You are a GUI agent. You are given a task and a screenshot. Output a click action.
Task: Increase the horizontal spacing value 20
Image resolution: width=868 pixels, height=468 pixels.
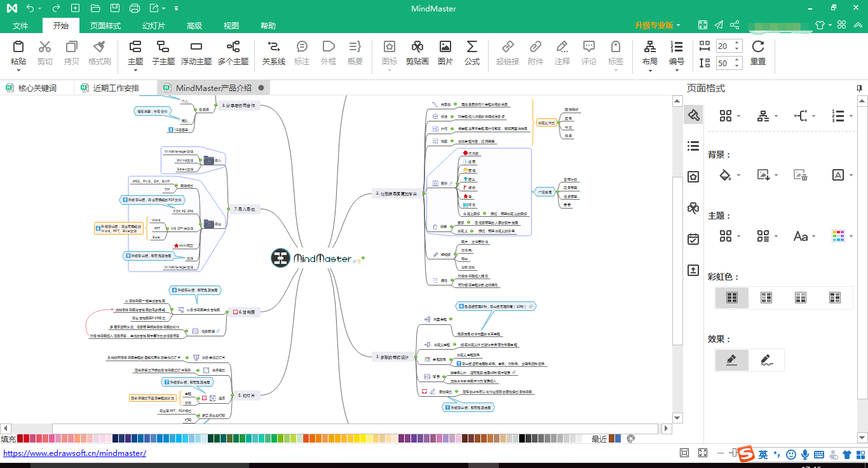(737, 43)
